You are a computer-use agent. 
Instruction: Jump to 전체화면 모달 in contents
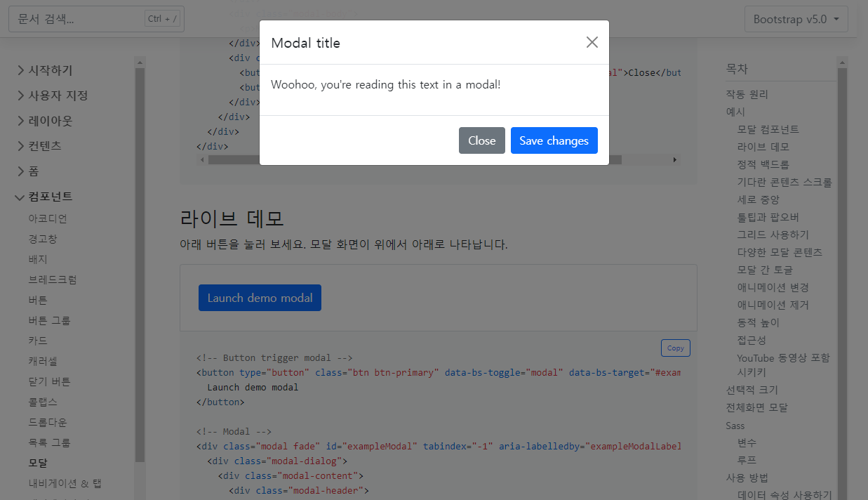[757, 407]
